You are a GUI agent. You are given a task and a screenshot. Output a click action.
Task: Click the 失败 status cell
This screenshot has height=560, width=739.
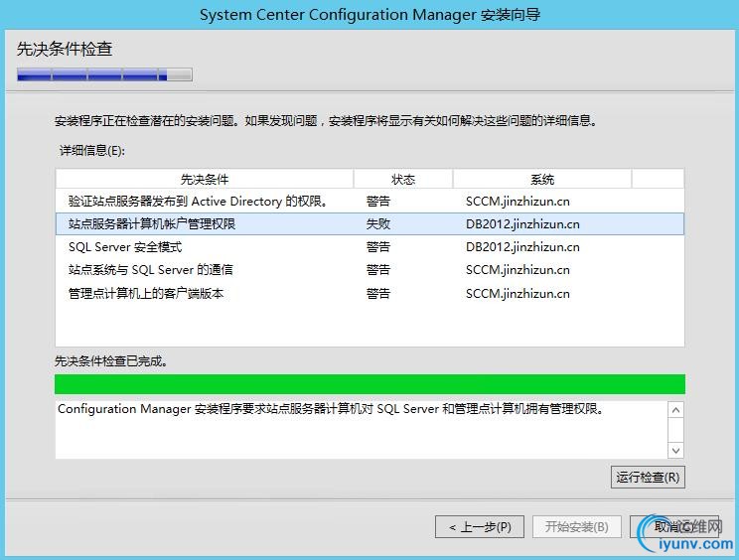377,224
